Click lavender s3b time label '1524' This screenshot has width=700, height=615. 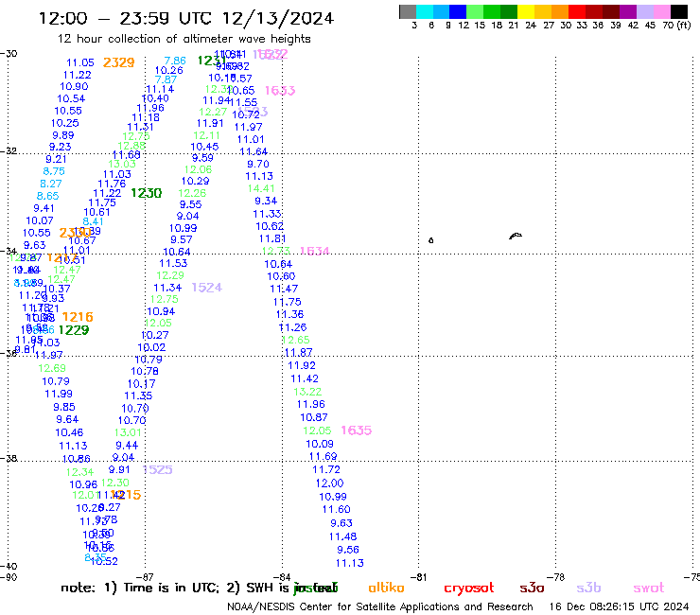(x=207, y=288)
